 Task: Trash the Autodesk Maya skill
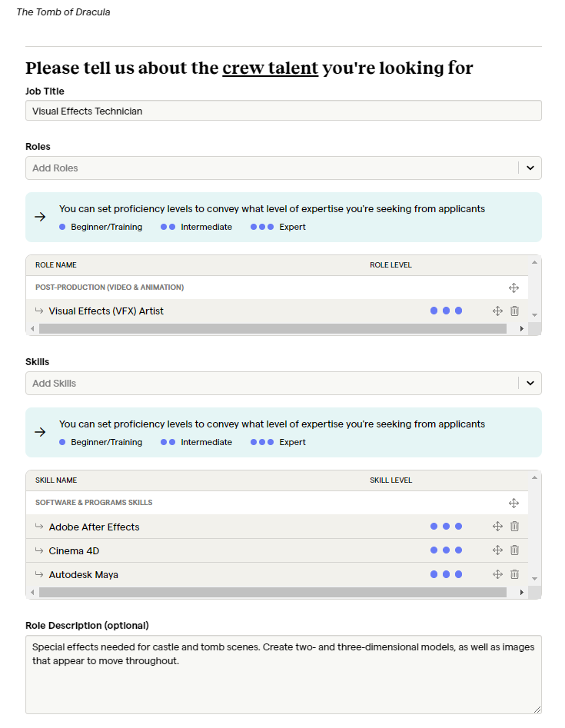coord(514,574)
